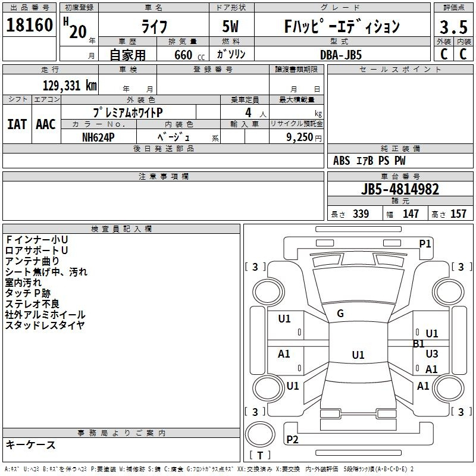Select note スタッドレスタイヤ

pyautogui.click(x=45, y=325)
